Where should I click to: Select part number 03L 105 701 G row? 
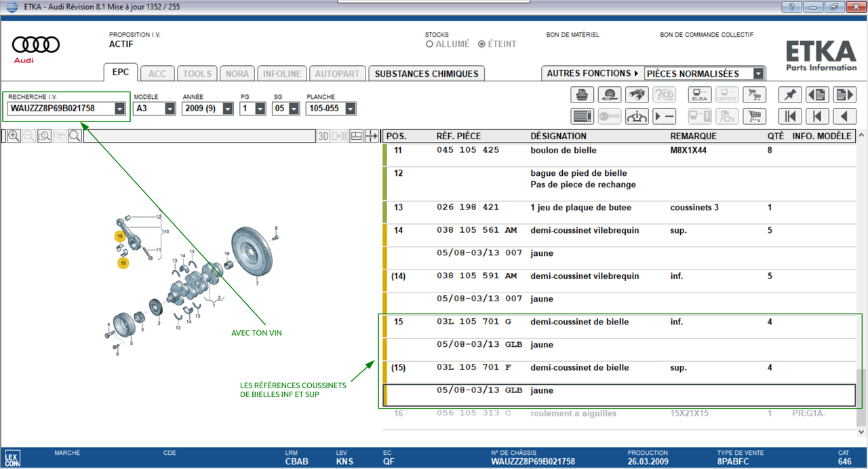pos(474,322)
